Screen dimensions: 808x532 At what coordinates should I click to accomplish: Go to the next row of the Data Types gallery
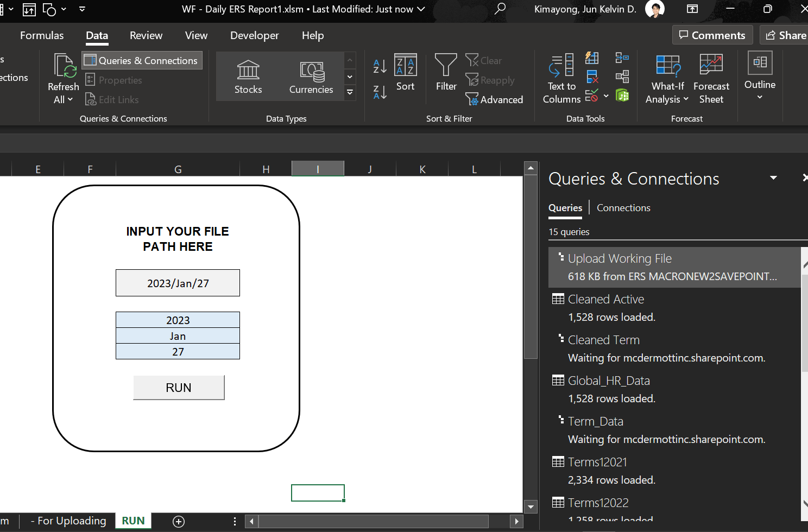tap(350, 77)
